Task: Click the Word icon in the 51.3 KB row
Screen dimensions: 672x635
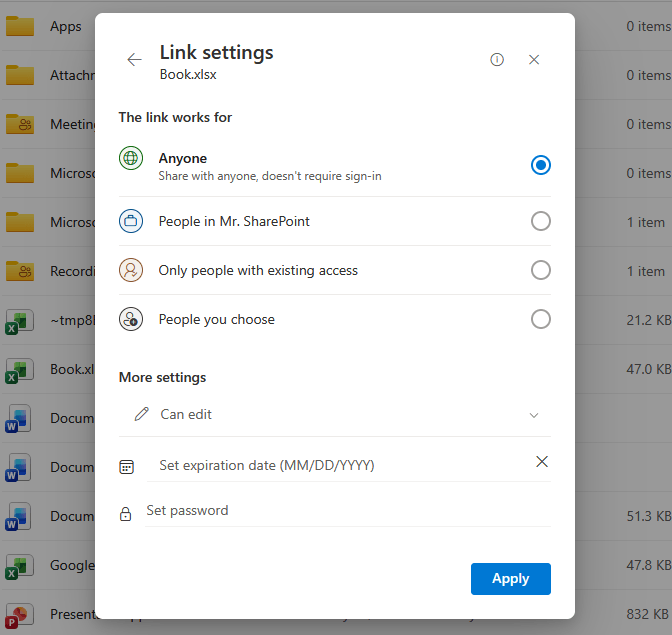Action: tap(18, 517)
